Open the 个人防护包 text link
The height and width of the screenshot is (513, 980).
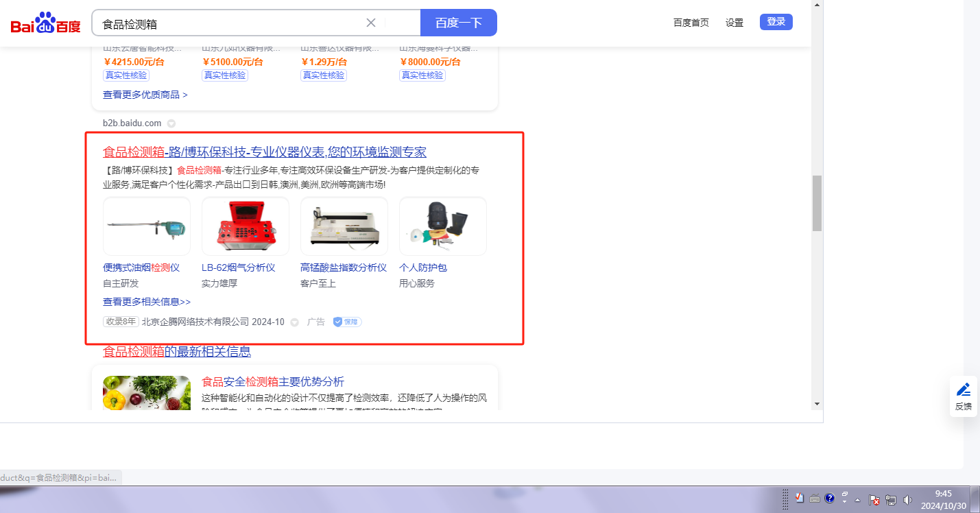pyautogui.click(x=423, y=267)
